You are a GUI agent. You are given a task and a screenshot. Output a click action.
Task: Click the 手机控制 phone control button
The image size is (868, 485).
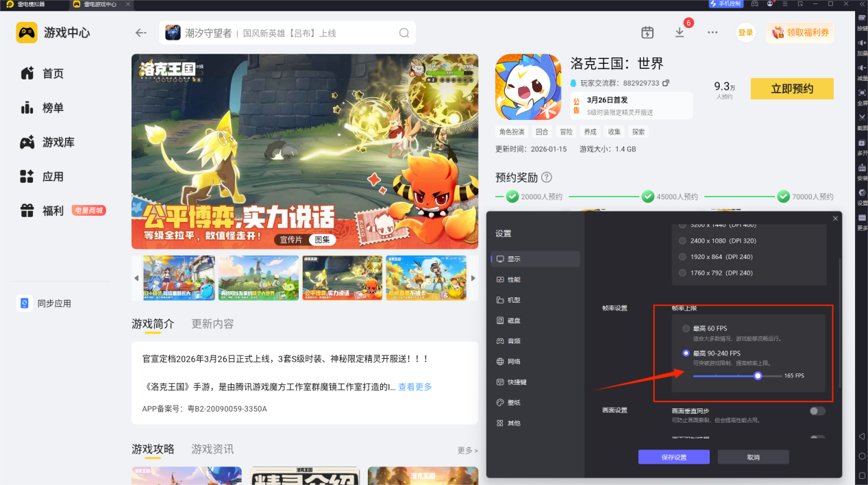point(726,3)
